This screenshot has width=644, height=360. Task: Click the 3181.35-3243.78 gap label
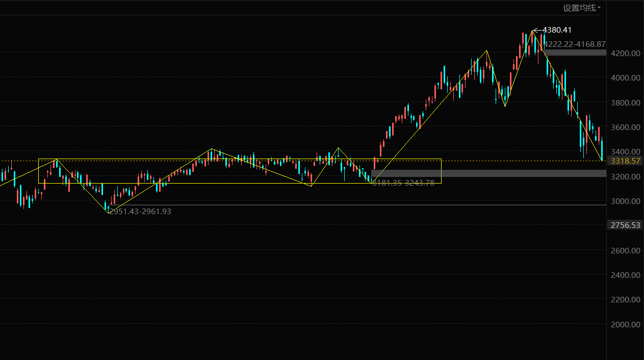pos(403,183)
